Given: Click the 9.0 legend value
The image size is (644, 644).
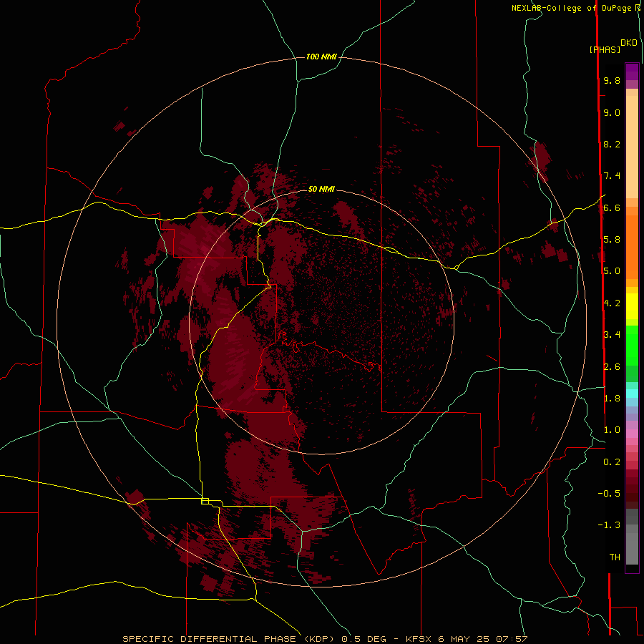Looking at the screenshot, I should tap(612, 112).
